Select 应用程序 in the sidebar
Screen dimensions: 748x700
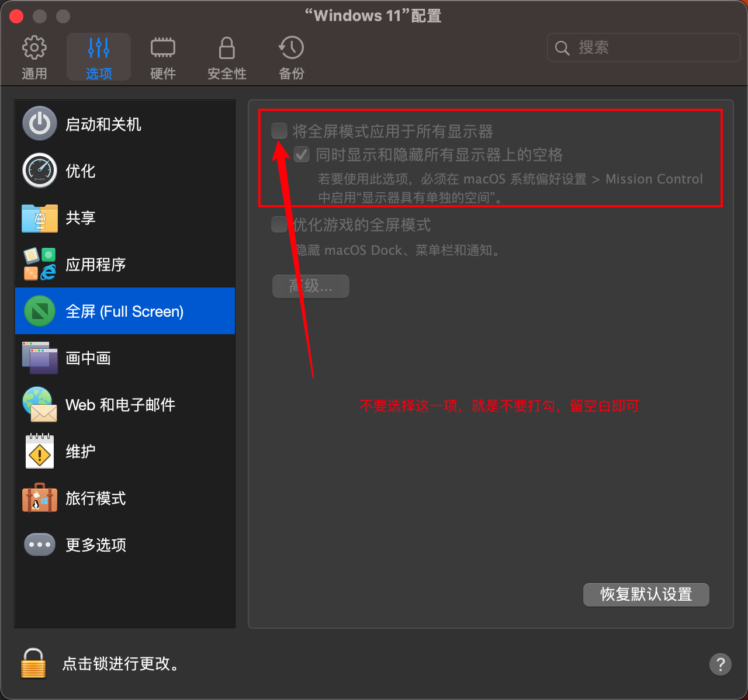click(x=125, y=264)
